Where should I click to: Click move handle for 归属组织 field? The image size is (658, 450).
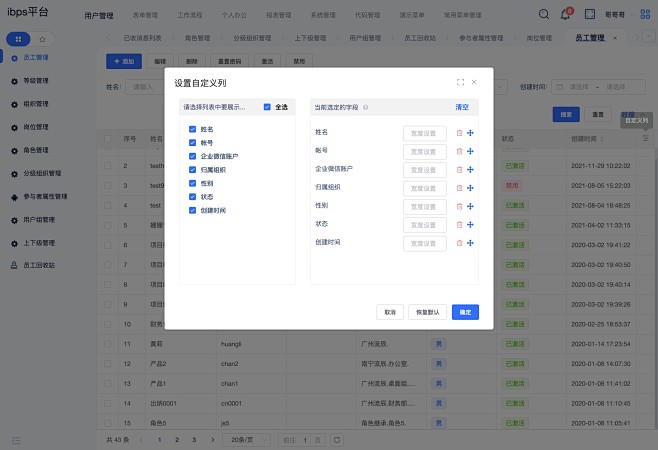click(470, 188)
